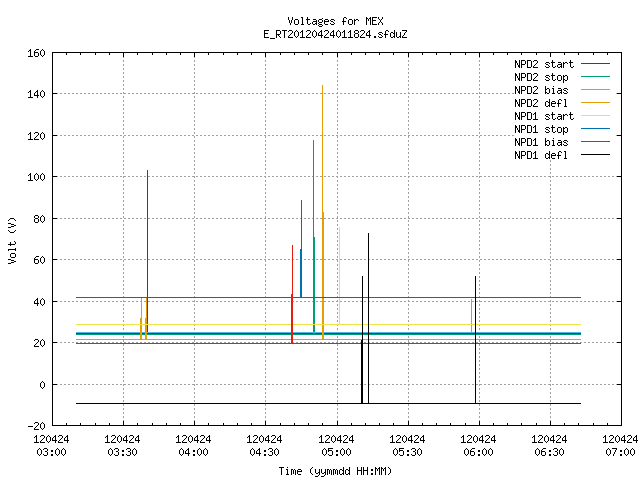This screenshot has height=480, width=640.
Task: Select the 'NPD1 defl' legend text
Action: [541, 155]
